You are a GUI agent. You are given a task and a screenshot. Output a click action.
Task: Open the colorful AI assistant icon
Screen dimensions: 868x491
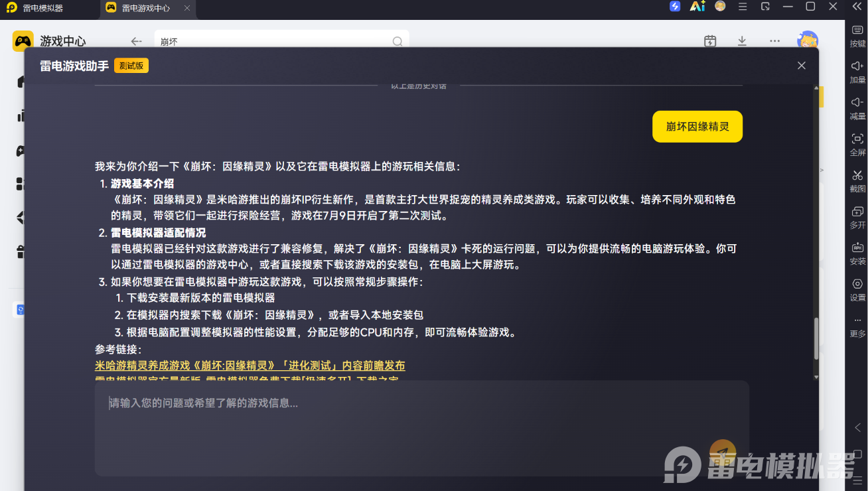click(697, 7)
